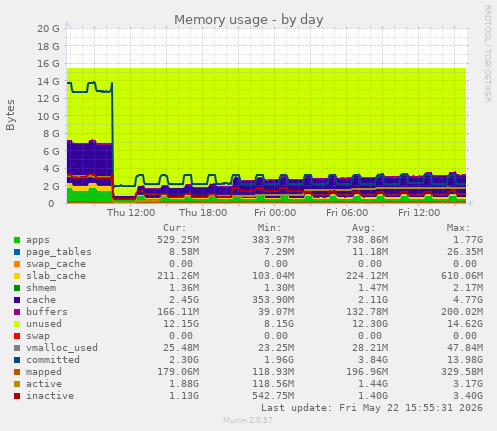Click the '20 G' y-axis tick label

pyautogui.click(x=48, y=29)
